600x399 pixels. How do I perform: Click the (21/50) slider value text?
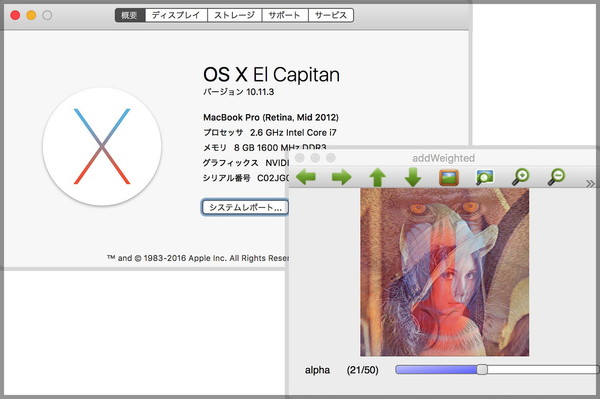tap(362, 370)
